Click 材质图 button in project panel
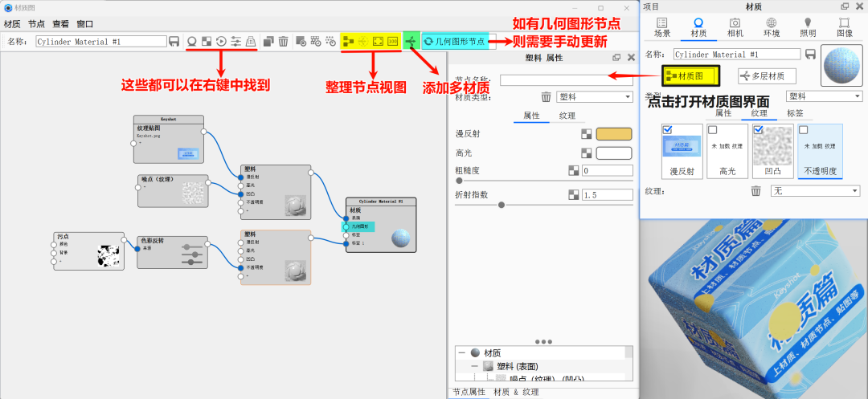 click(691, 75)
